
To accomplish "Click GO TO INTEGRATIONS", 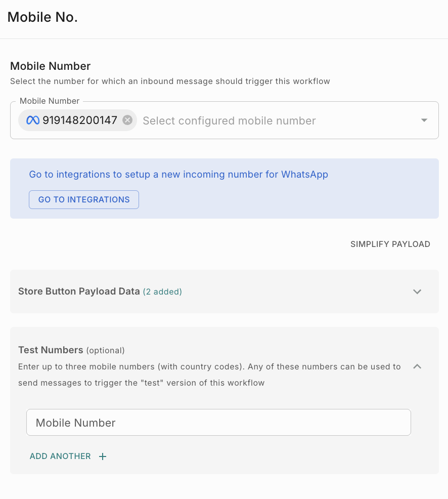I will tap(83, 199).
